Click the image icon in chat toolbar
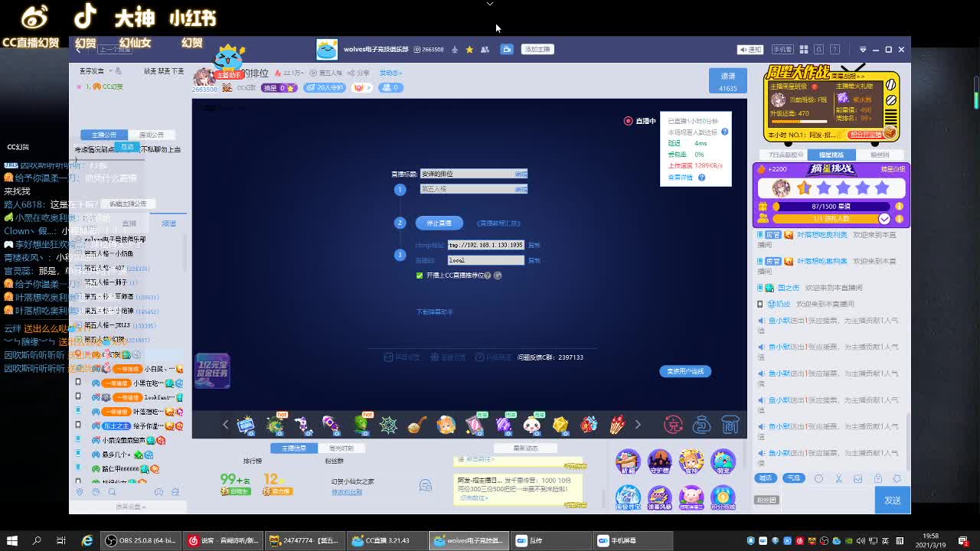Viewport: 980px width, 551px height. [858, 478]
